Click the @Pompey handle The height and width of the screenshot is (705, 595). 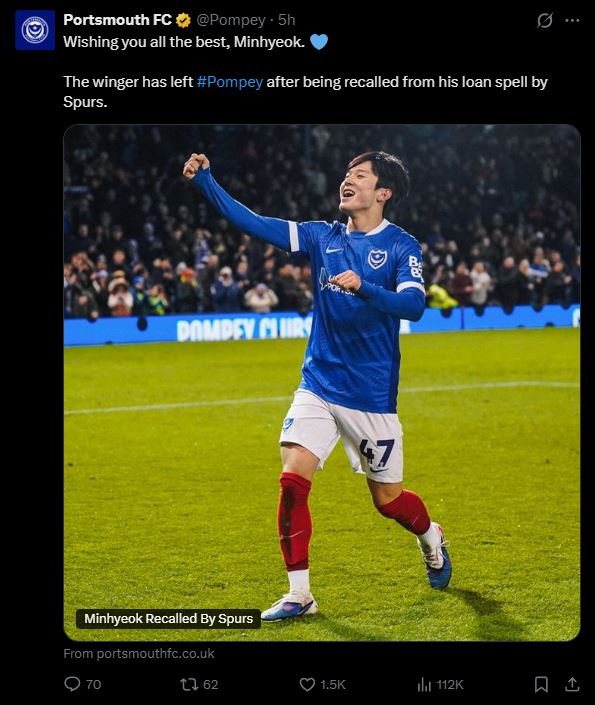pyautogui.click(x=231, y=20)
